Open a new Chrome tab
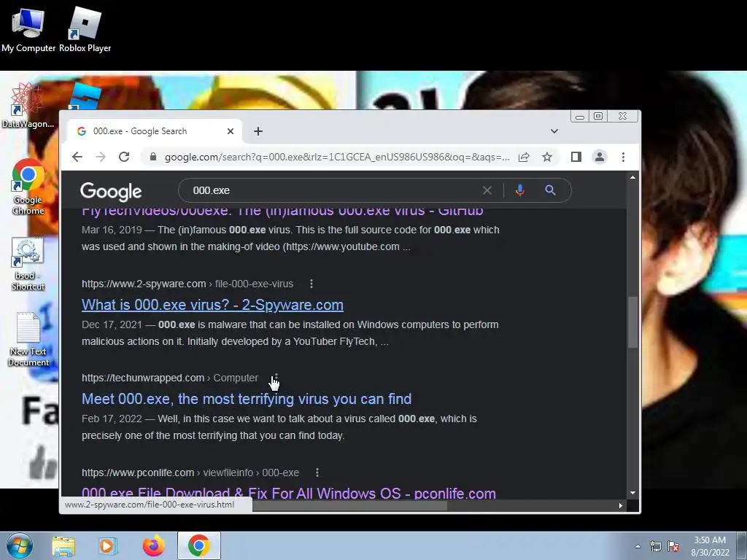 tap(258, 131)
